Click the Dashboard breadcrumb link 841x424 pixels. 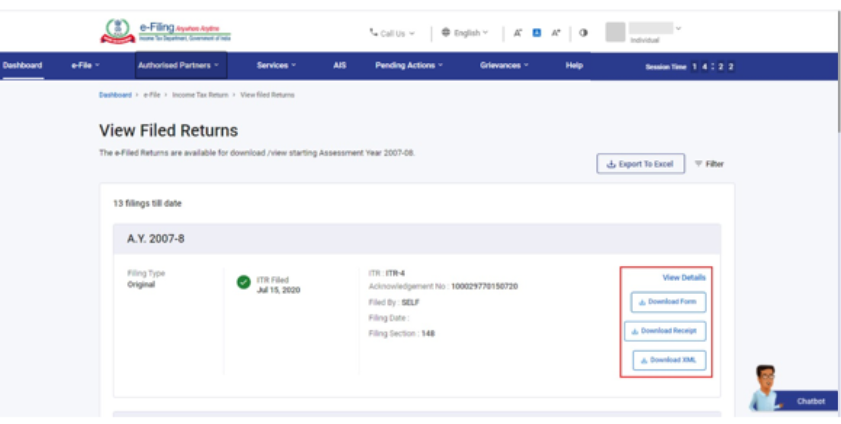pos(115,95)
